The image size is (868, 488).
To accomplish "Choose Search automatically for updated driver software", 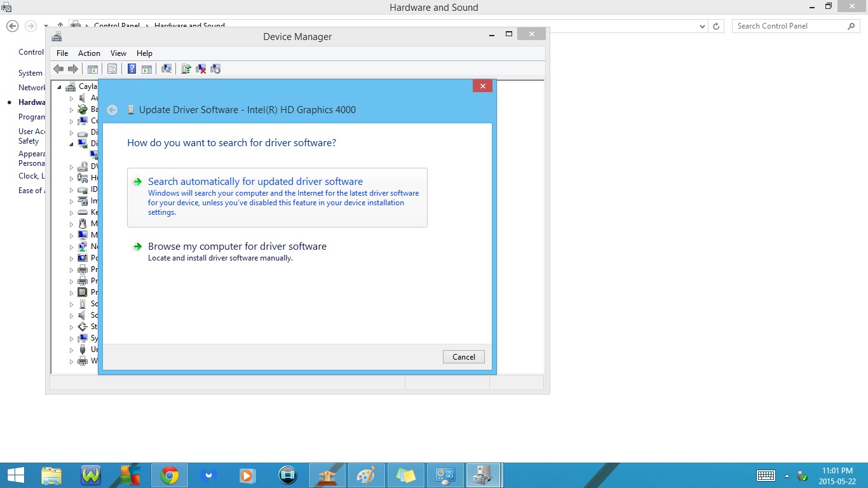I will click(x=277, y=198).
